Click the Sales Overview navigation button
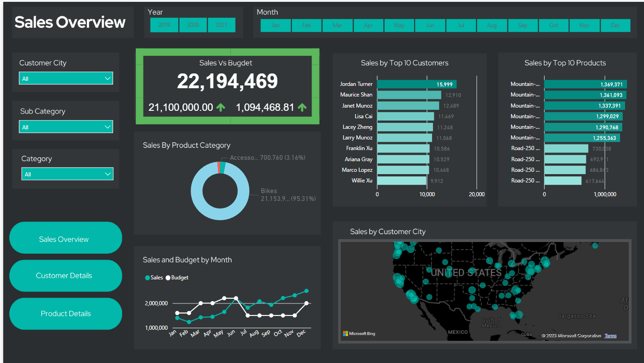644x363 pixels. point(66,239)
